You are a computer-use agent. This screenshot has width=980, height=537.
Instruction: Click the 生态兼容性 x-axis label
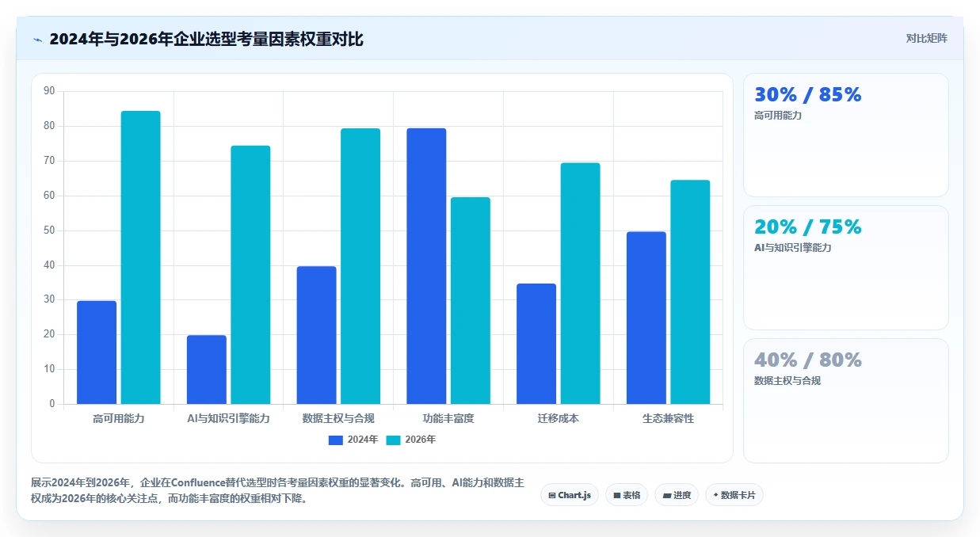668,418
